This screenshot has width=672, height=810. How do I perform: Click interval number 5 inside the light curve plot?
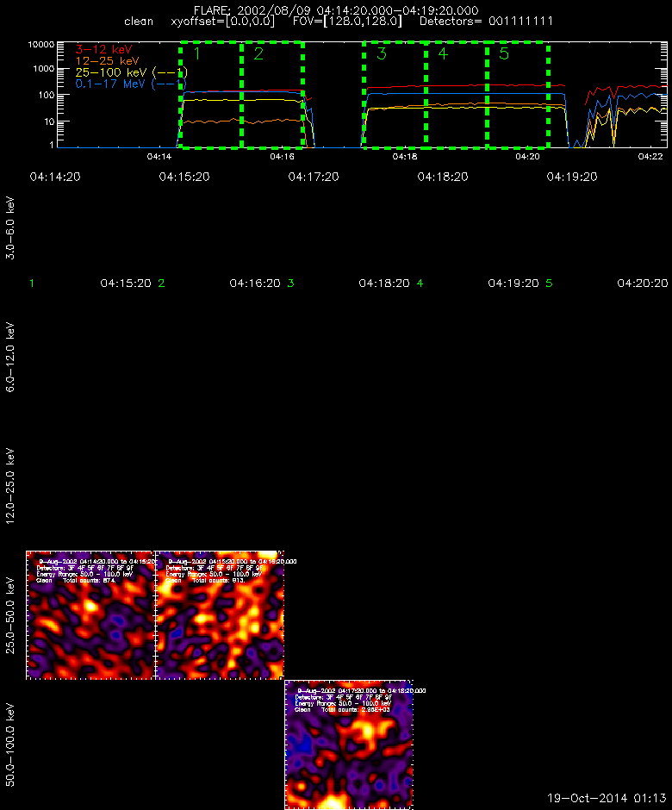[x=504, y=53]
